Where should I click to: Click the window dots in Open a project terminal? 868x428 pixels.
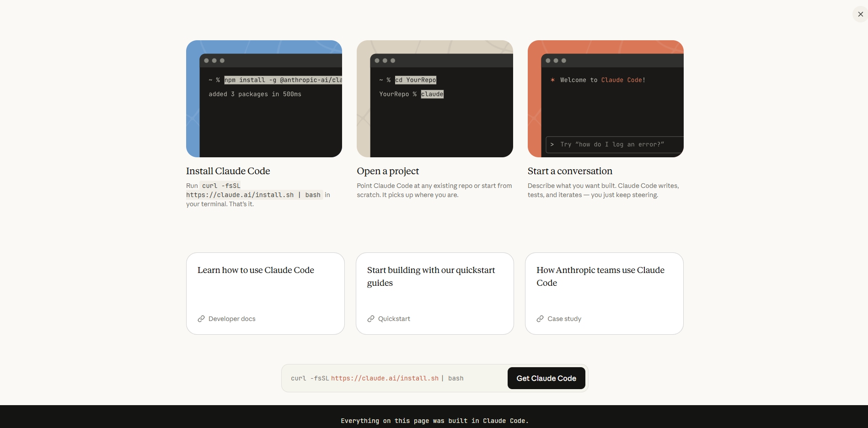(x=385, y=60)
